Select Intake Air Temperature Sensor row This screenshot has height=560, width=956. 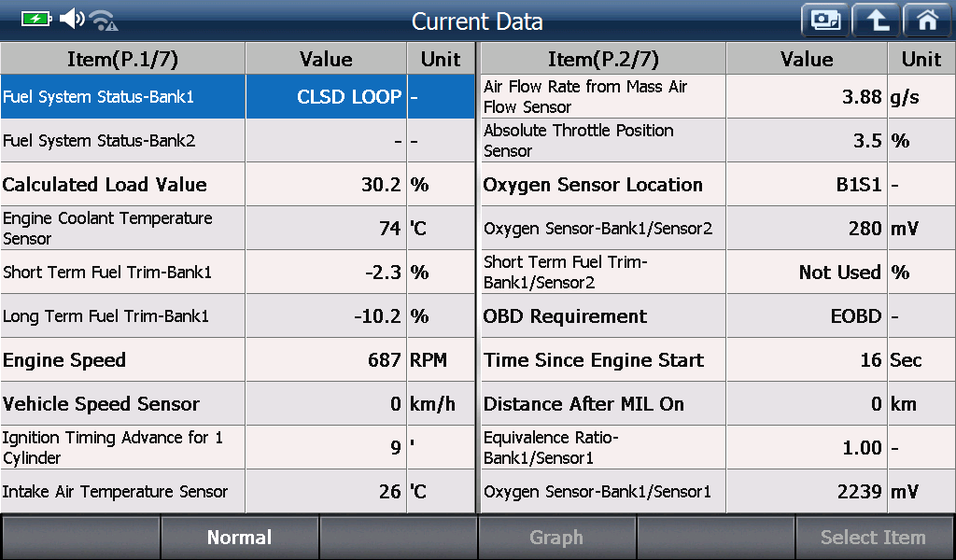click(x=238, y=492)
